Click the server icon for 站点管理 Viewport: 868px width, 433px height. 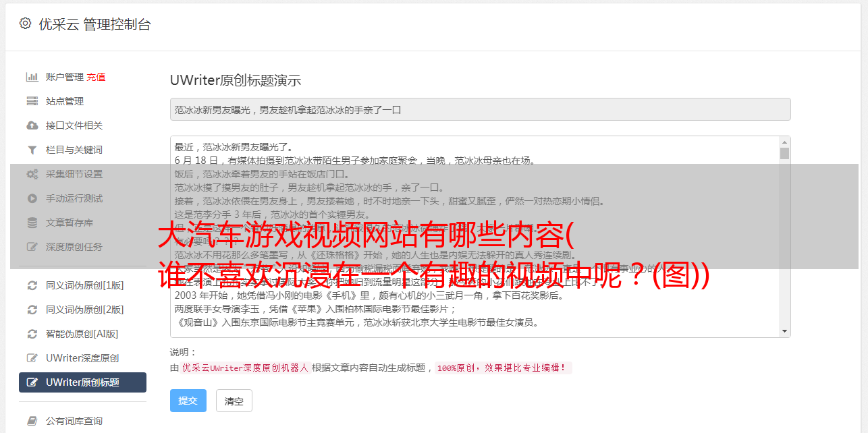[x=32, y=101]
